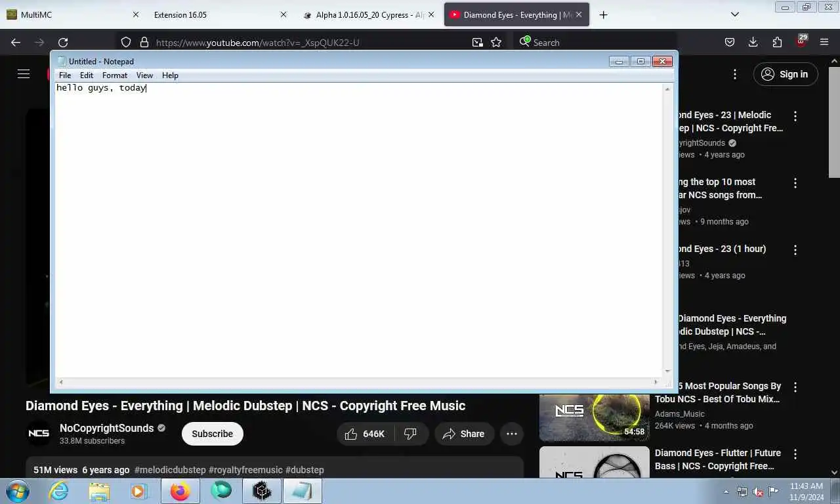Reload the YouTube page

63,43
